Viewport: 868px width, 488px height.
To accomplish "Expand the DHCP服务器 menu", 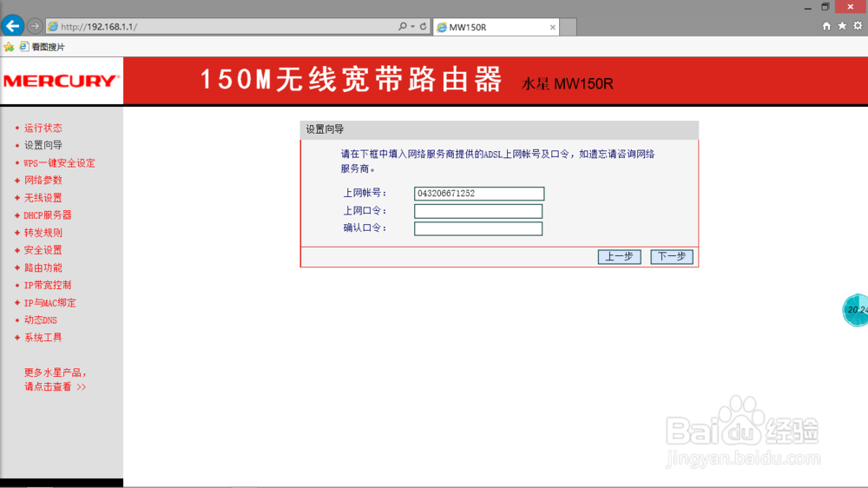I will point(48,215).
